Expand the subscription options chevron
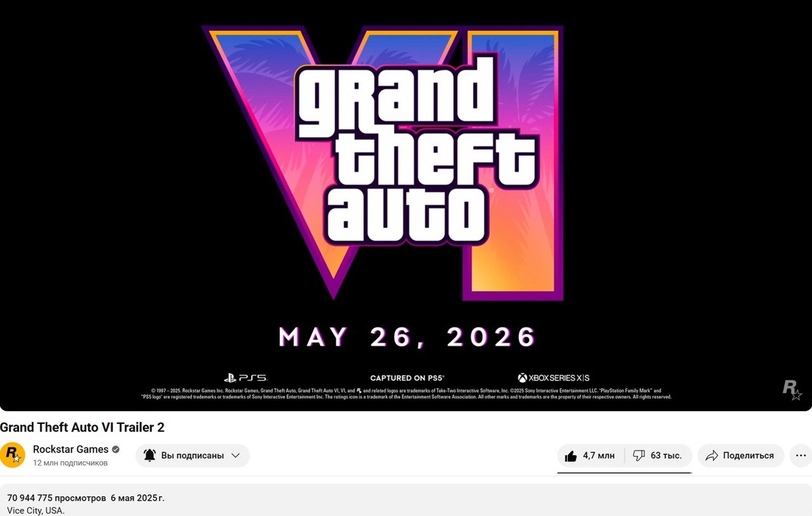 click(235, 456)
